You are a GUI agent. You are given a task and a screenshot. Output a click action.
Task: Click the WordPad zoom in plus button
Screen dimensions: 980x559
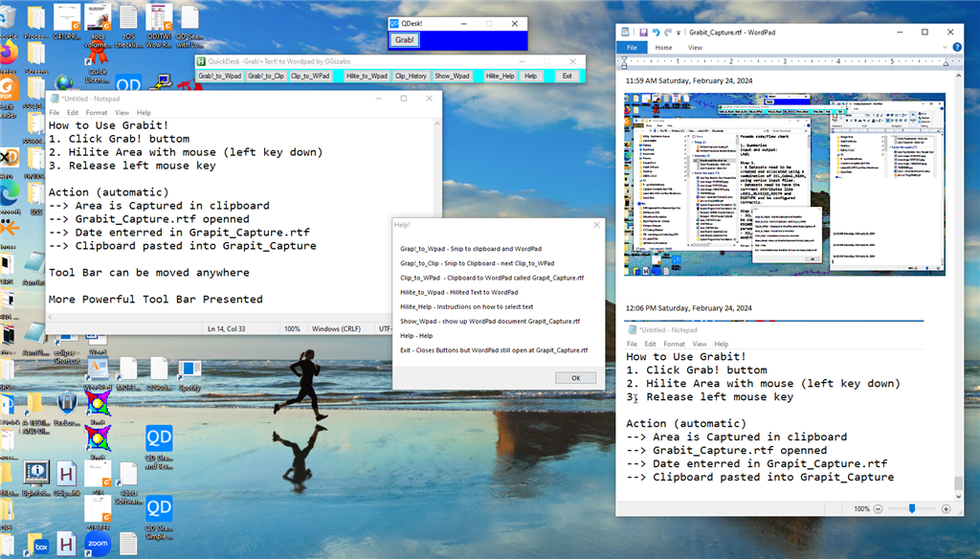click(x=946, y=509)
